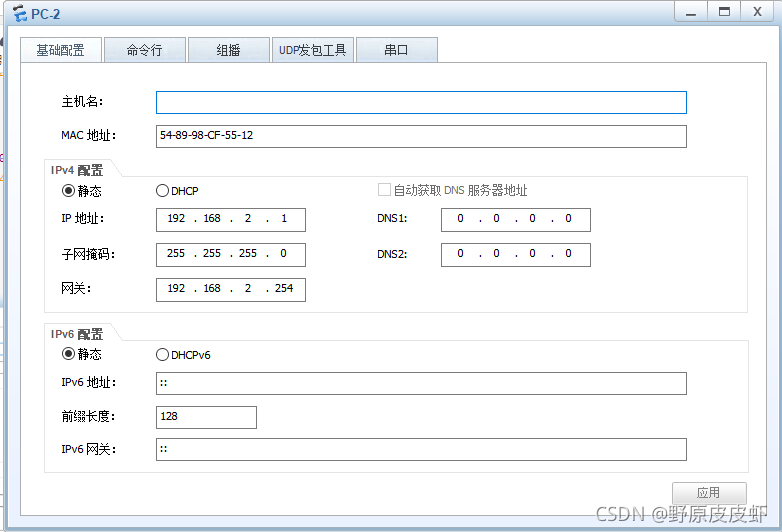This screenshot has width=782, height=532.
Task: Click the 网关 field 192.168.2.254
Action: (231, 289)
